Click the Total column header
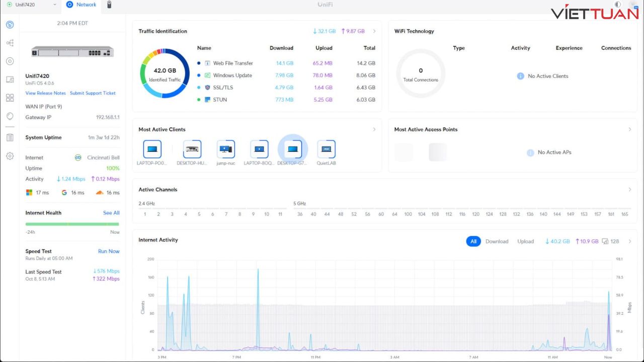Image resolution: width=644 pixels, height=362 pixels. pyautogui.click(x=369, y=48)
